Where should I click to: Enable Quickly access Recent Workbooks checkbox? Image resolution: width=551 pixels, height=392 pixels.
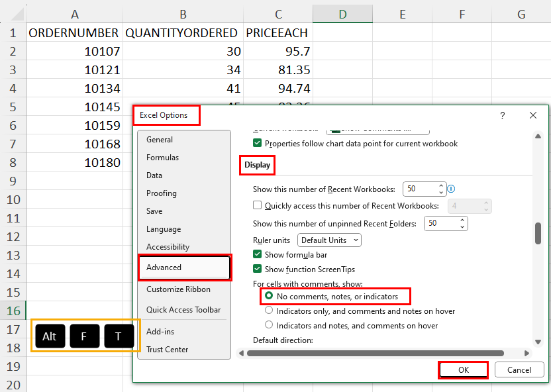click(257, 205)
